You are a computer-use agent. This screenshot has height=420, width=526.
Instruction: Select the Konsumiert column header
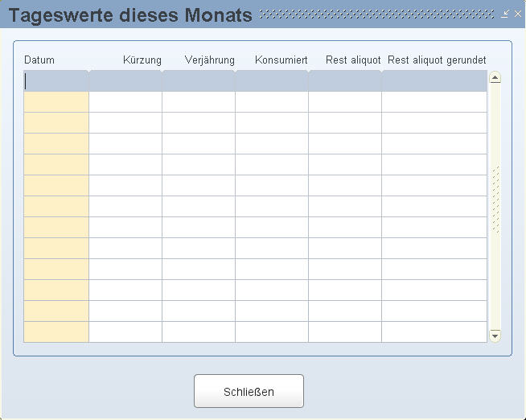coord(281,60)
